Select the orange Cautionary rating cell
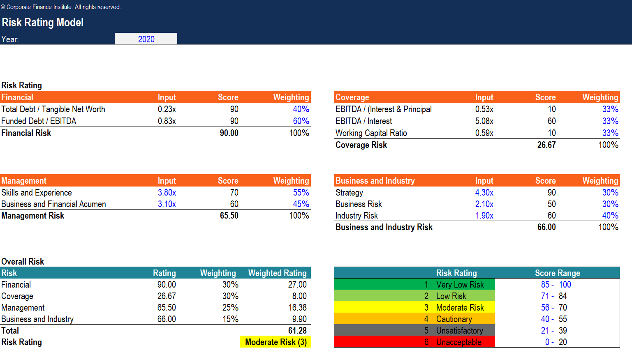The width and height of the screenshot is (632, 364). pos(414,319)
